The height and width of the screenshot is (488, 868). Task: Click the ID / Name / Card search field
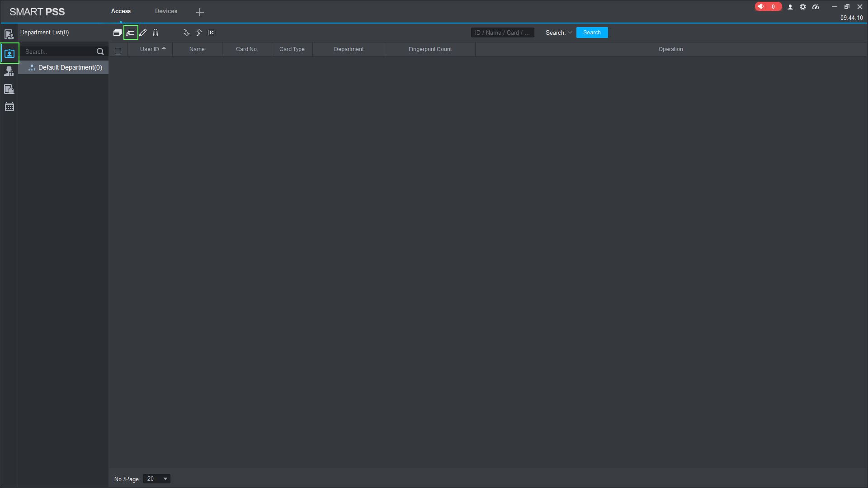[x=502, y=33]
